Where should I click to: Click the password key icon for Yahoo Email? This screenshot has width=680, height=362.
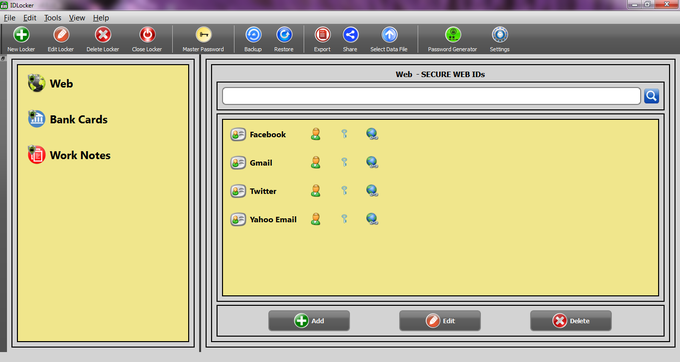click(x=344, y=219)
